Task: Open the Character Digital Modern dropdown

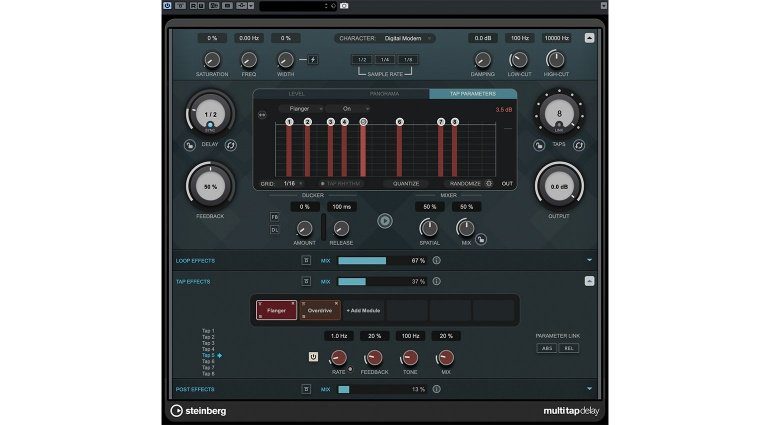Action: (385, 38)
